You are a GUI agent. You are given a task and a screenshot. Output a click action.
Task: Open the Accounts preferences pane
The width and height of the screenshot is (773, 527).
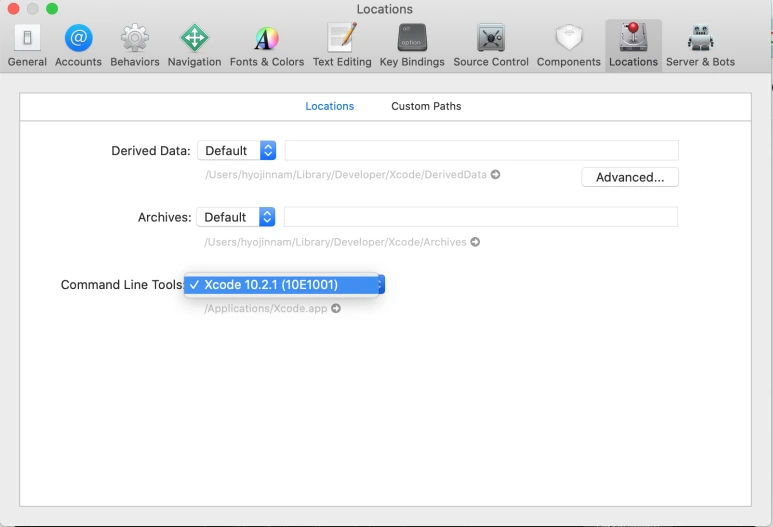tap(78, 46)
